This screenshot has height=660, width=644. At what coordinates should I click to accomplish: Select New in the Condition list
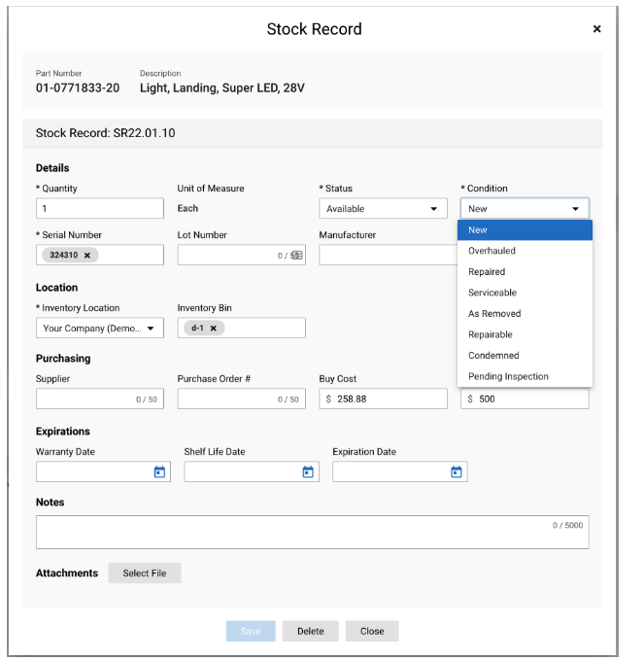point(525,229)
